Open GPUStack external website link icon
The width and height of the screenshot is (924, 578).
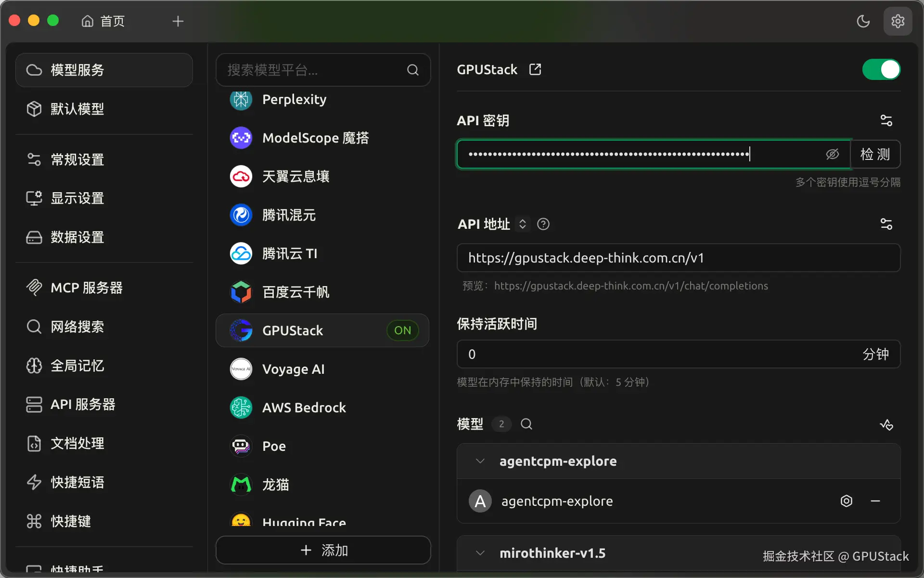(x=535, y=69)
